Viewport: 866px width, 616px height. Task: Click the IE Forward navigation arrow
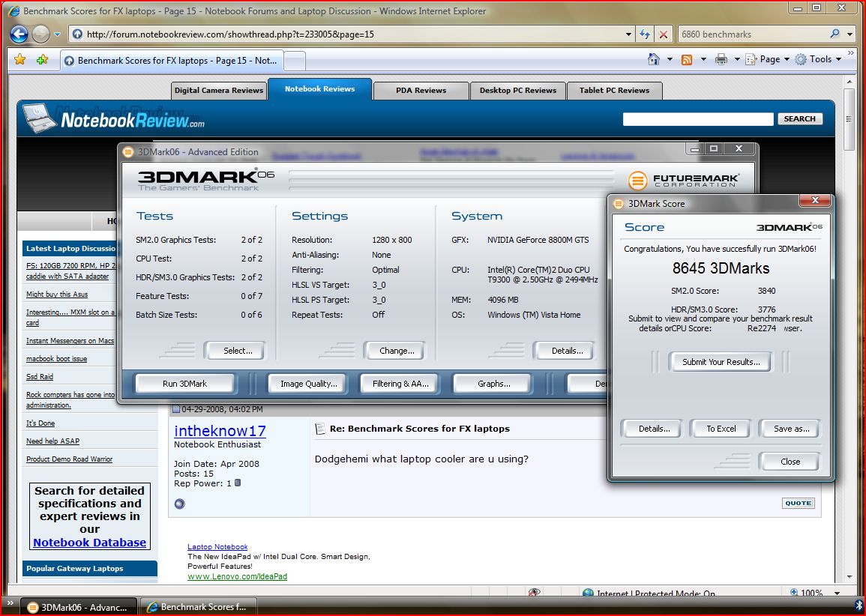[41, 34]
